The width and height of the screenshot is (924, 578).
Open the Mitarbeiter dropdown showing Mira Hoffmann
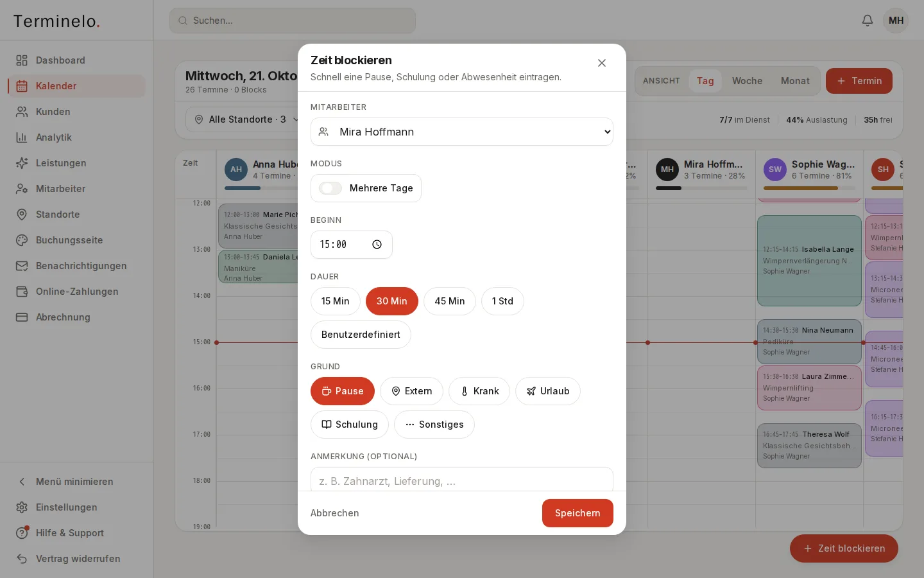click(x=462, y=132)
